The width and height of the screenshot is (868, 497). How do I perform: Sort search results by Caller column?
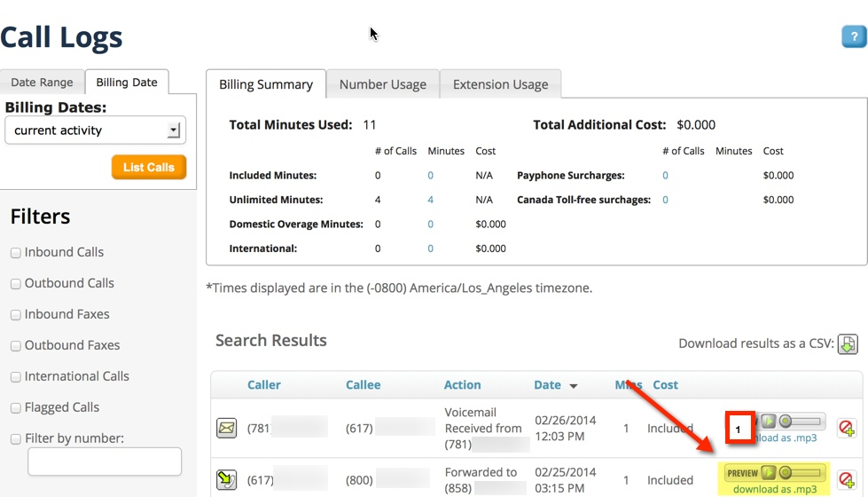click(x=263, y=385)
